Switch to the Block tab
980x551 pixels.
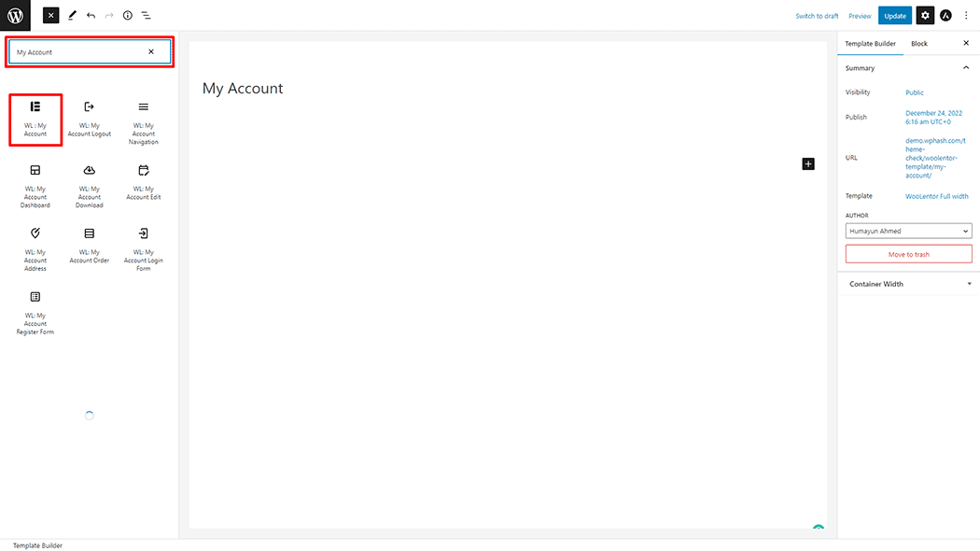click(x=918, y=44)
